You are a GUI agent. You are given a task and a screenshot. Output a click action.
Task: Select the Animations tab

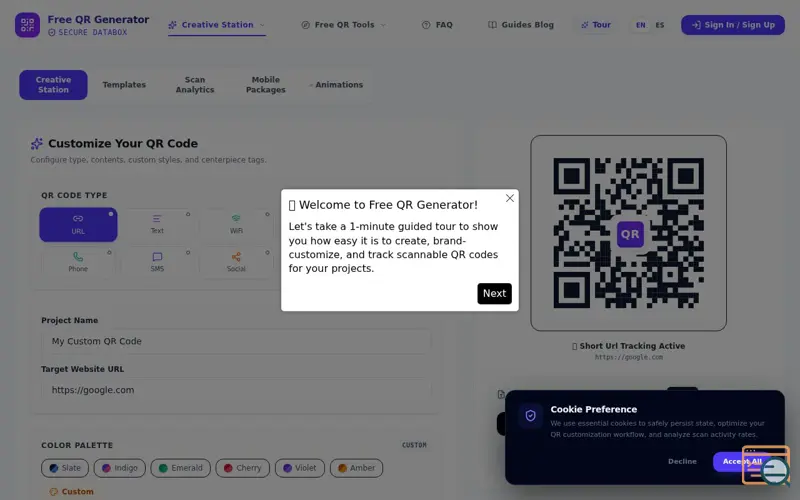pos(337,85)
